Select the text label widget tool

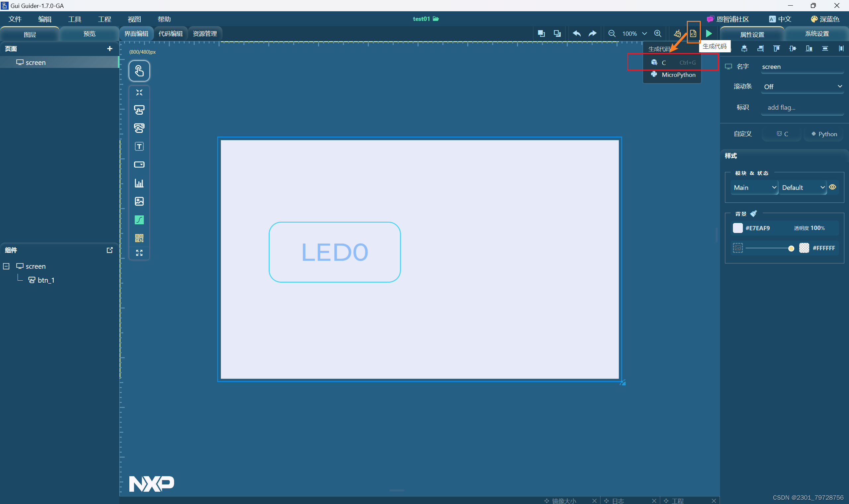coord(139,146)
